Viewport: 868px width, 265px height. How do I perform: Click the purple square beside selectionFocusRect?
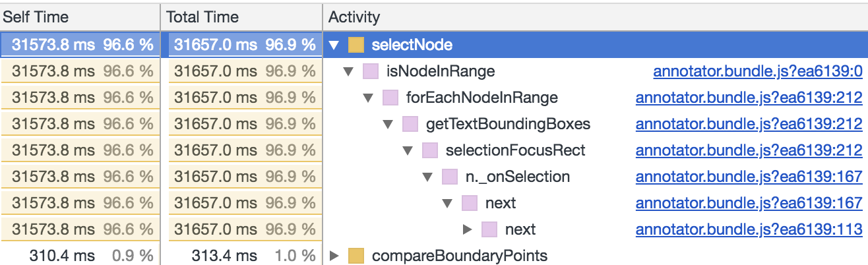click(x=430, y=150)
